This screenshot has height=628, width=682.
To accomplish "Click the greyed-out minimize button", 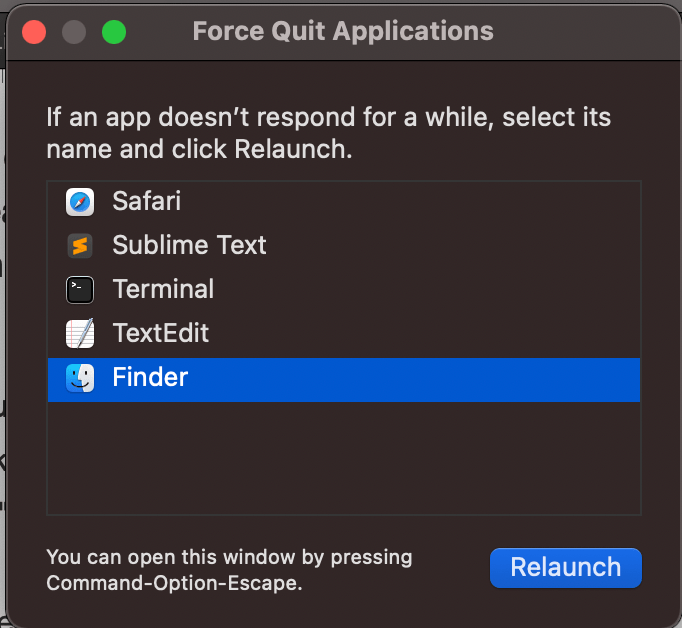I will [74, 32].
